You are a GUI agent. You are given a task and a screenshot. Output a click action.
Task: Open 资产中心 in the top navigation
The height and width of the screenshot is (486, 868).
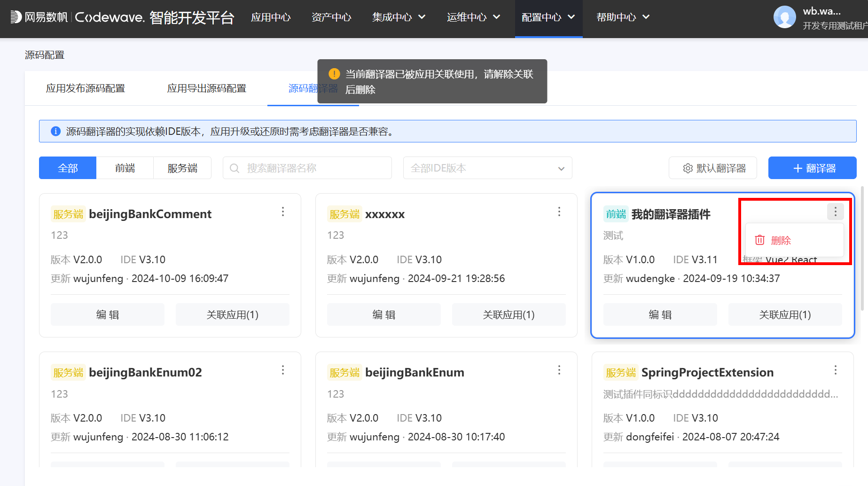point(331,17)
